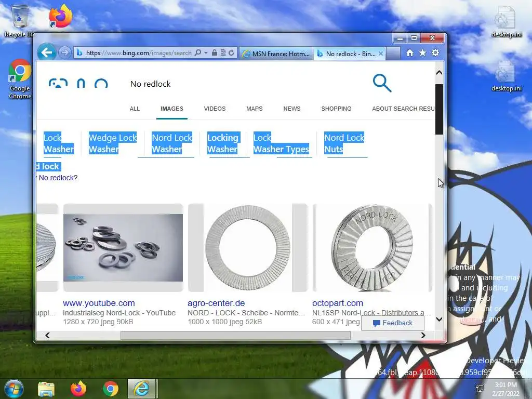Open the SHOPPING tab
Image resolution: width=532 pixels, height=399 pixels.
(336, 109)
